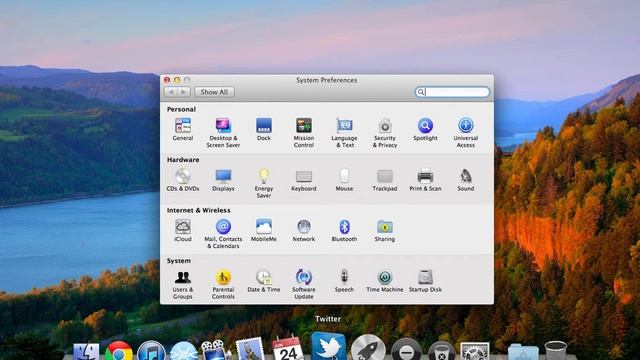Open Twitter from the Dock

click(328, 346)
